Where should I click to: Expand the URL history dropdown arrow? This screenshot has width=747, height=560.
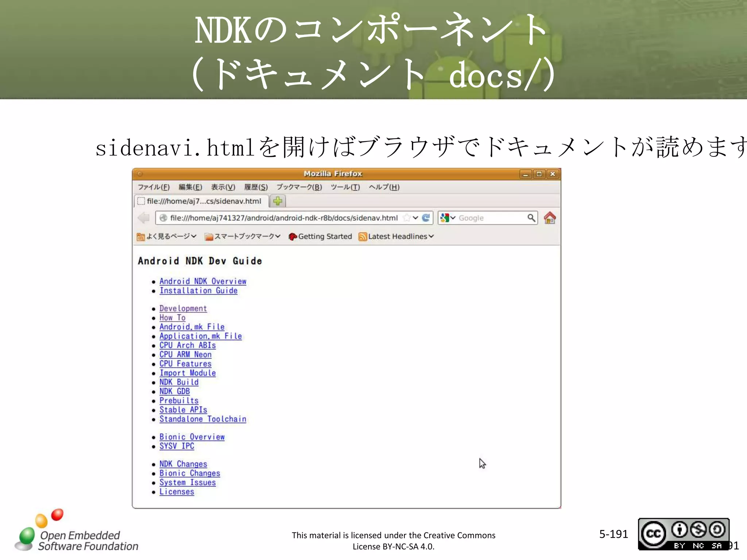tap(415, 218)
